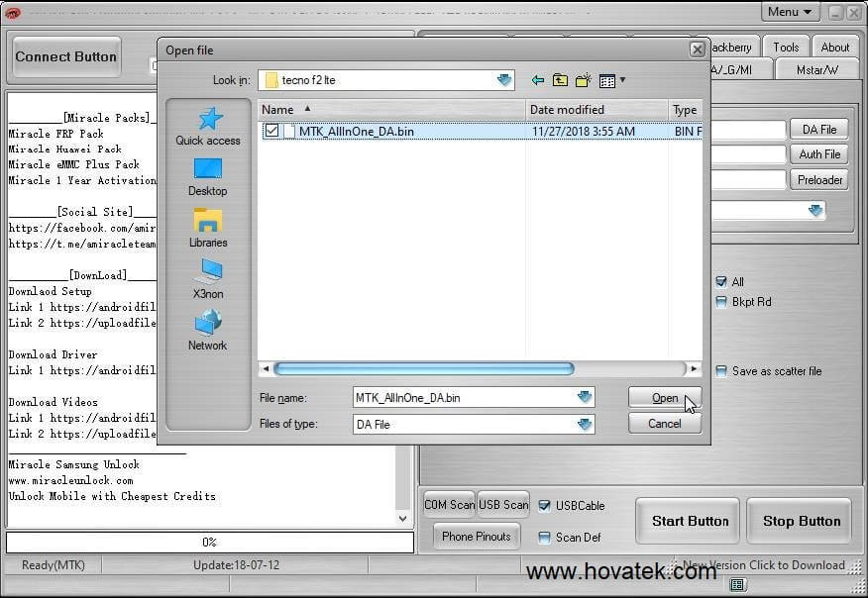Viewport: 868px width, 598px height.
Task: Expand the Files of type dropdown
Action: point(587,423)
